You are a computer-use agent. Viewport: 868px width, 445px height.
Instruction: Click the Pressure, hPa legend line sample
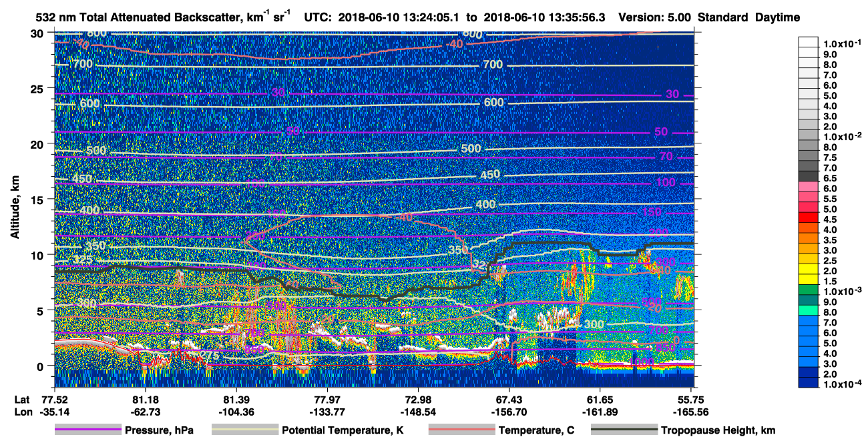[87, 430]
